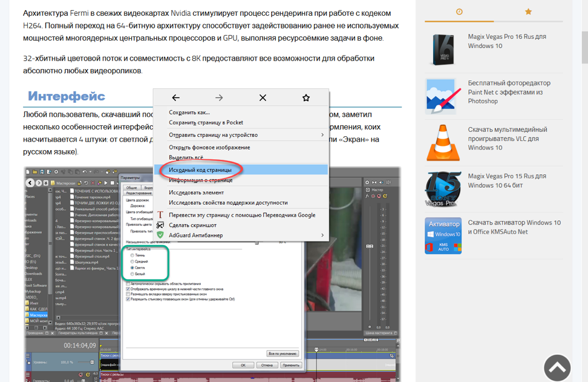
Task: Open 'Бесплатный фоторедактор Paint Net' link
Action: pos(509,92)
